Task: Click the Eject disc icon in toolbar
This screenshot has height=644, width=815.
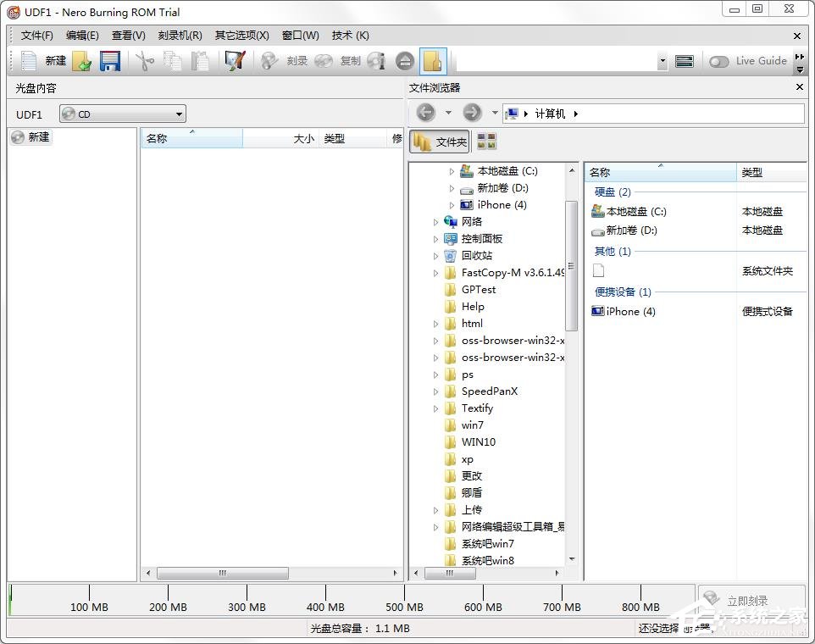Action: 404,61
